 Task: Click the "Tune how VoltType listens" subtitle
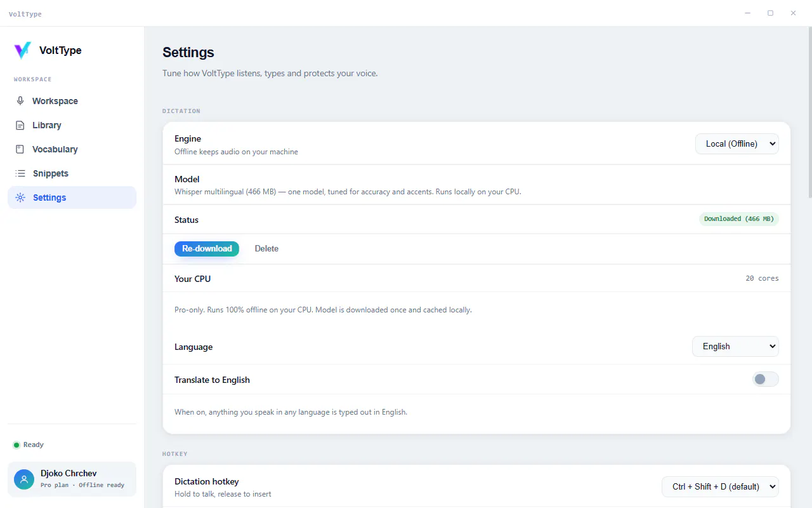[270, 73]
